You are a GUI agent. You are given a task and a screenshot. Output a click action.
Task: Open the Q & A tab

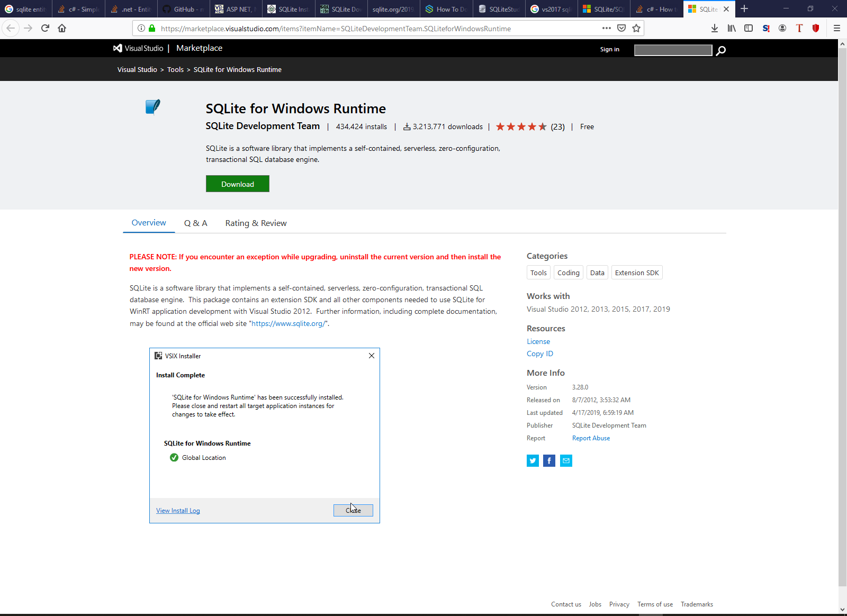pos(195,223)
